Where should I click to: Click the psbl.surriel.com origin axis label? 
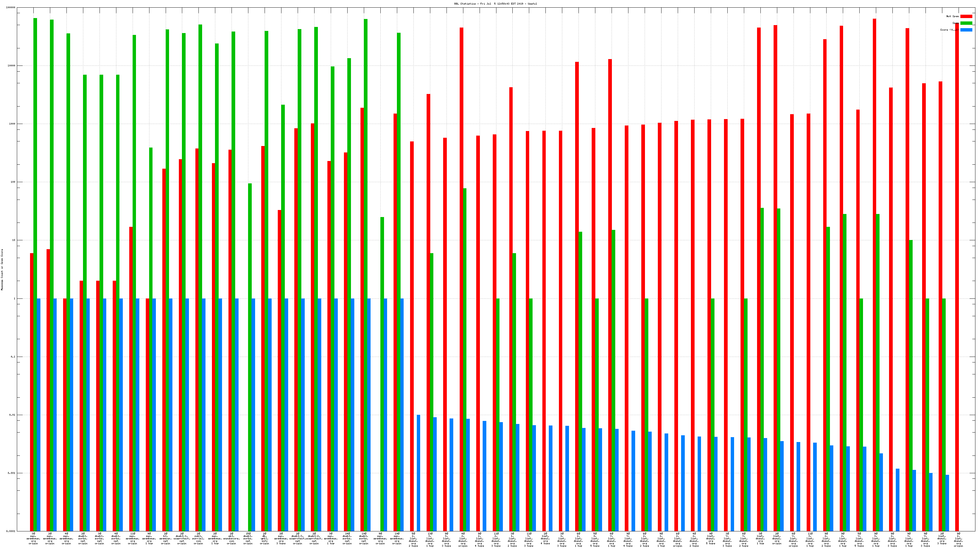pos(198,538)
